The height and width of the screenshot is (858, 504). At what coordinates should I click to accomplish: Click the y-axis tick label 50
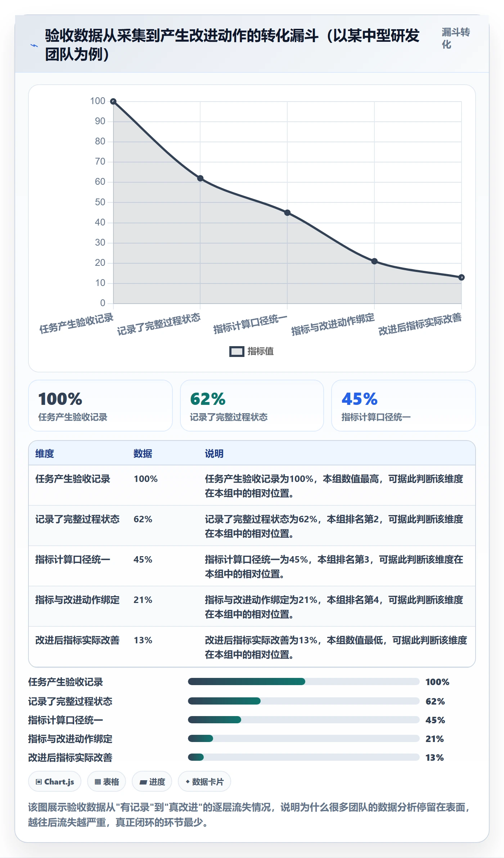100,202
